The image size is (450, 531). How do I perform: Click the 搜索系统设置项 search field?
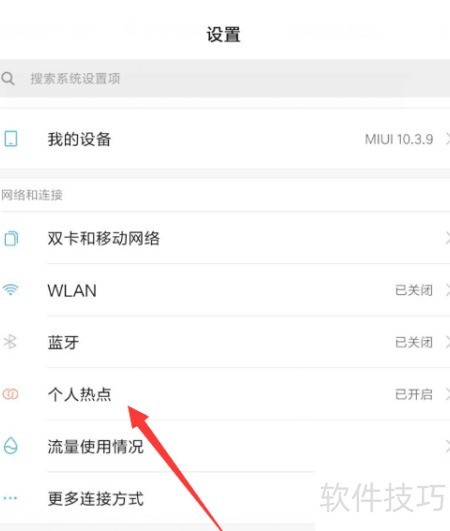[x=225, y=79]
